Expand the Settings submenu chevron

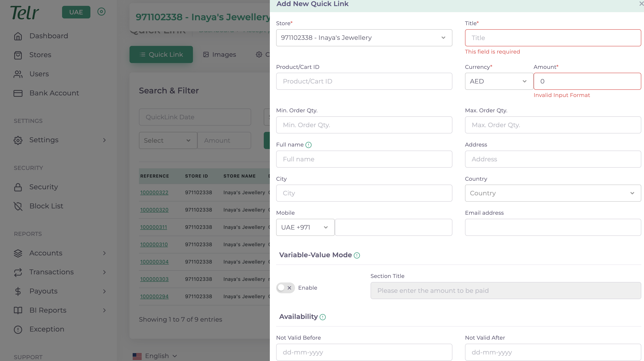105,140
